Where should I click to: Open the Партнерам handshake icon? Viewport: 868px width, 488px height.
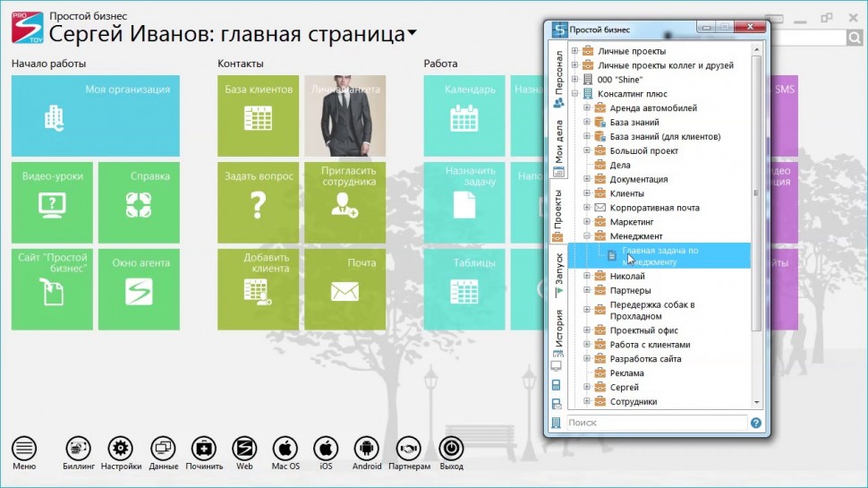point(409,449)
